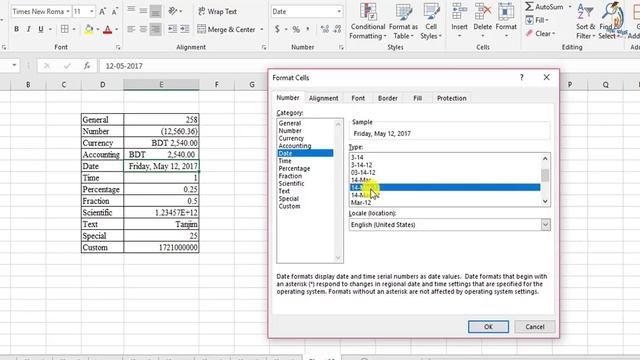
Task: Click Increase Indent icon
Action: pos(185,29)
